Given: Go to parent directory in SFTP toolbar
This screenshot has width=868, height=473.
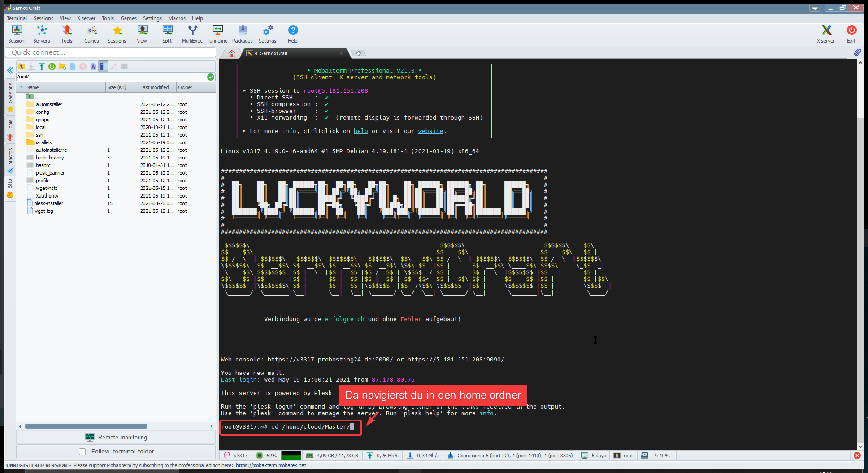Looking at the screenshot, I should tap(21, 66).
